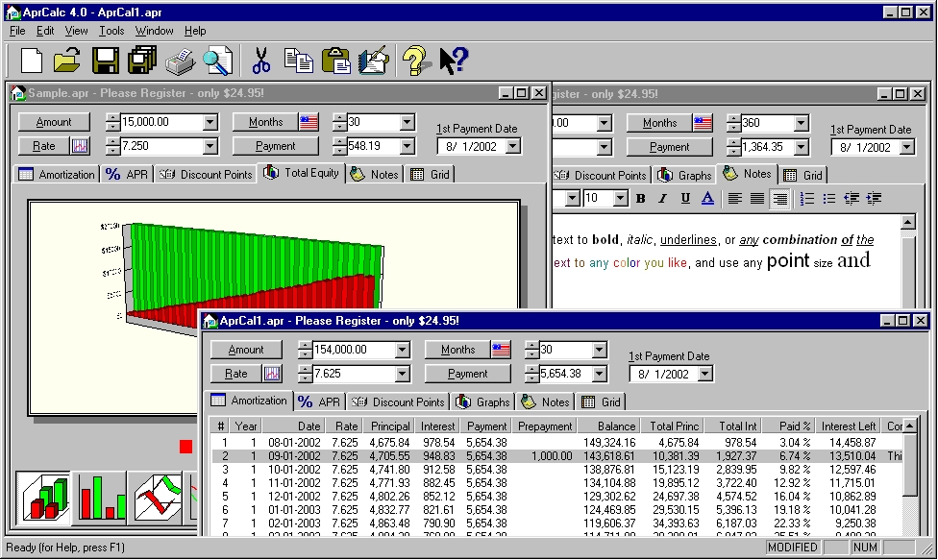Click Notes text scroll-up arrow
The height and width of the screenshot is (560, 938).
907,222
